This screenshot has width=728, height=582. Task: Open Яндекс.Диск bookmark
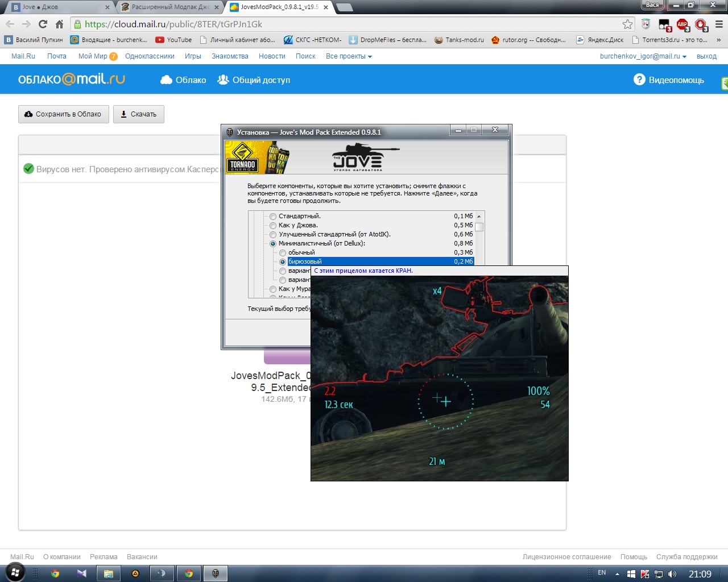599,40
